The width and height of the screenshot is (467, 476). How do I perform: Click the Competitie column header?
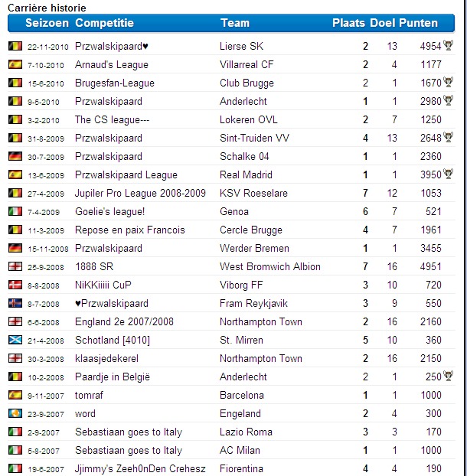pyautogui.click(x=105, y=24)
